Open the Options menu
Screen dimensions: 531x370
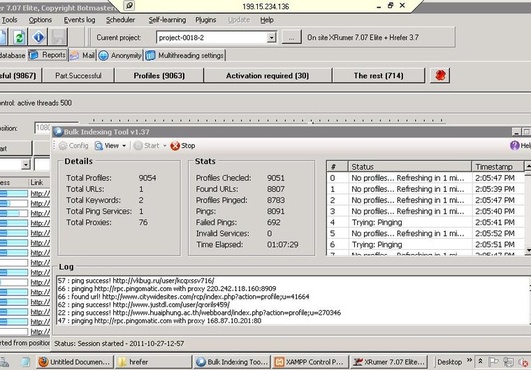tap(40, 20)
